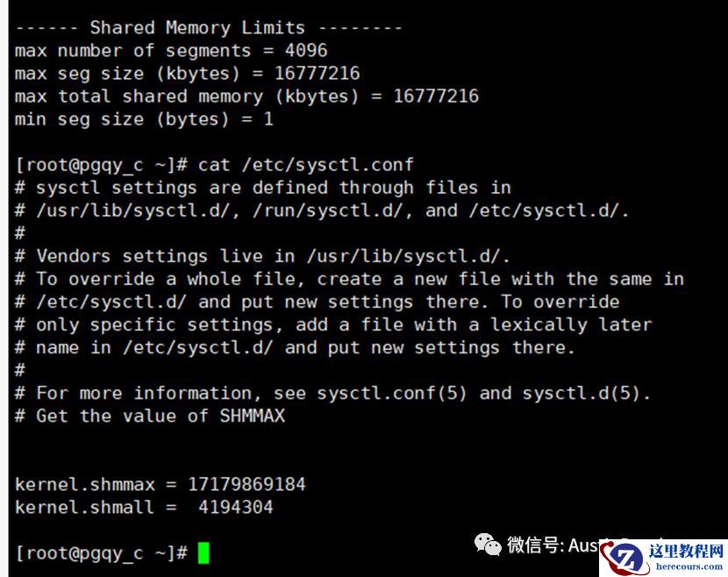Click the 微信号 watermark label
The width and height of the screenshot is (728, 577).
pos(532,544)
